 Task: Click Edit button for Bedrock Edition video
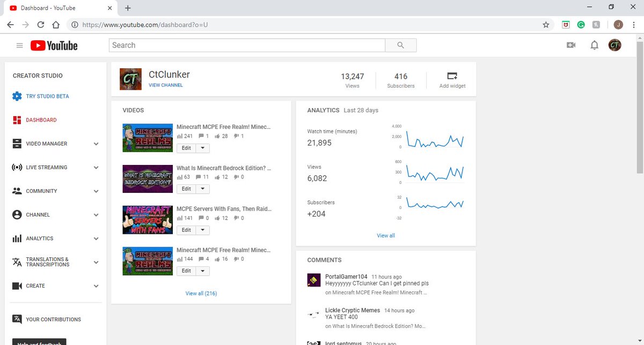[186, 189]
